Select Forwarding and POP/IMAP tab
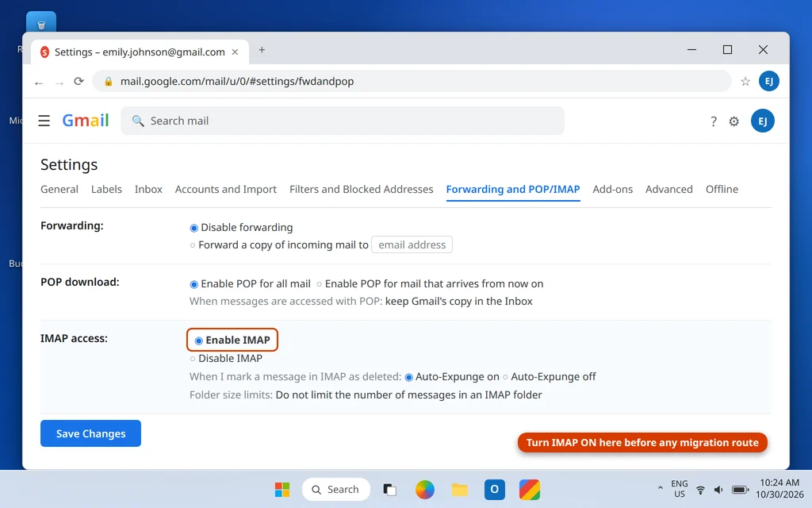The image size is (812, 508). 513,189
